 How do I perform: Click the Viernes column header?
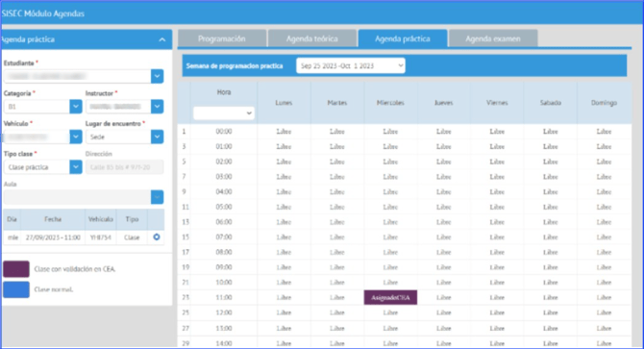pyautogui.click(x=497, y=103)
